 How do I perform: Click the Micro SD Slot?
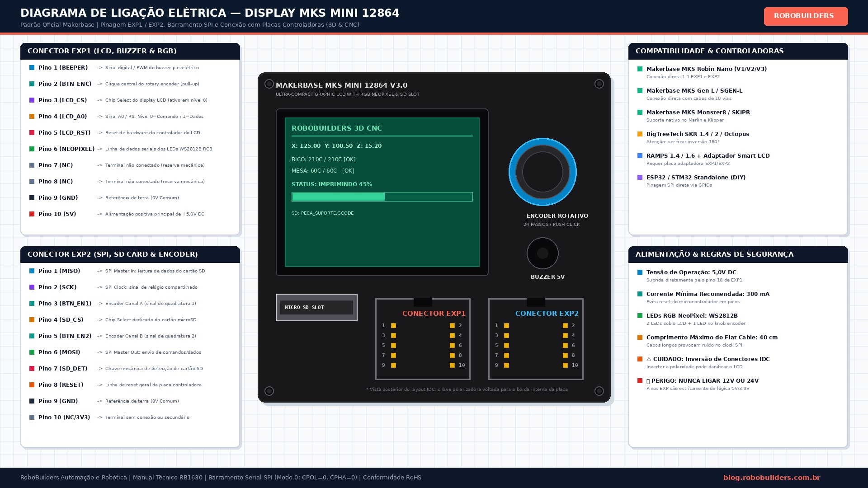[316, 307]
